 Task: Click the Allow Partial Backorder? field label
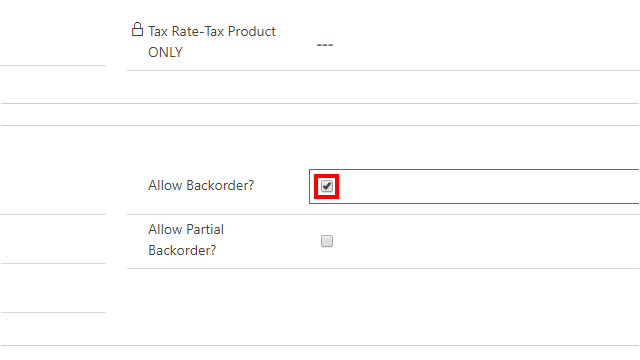(186, 240)
